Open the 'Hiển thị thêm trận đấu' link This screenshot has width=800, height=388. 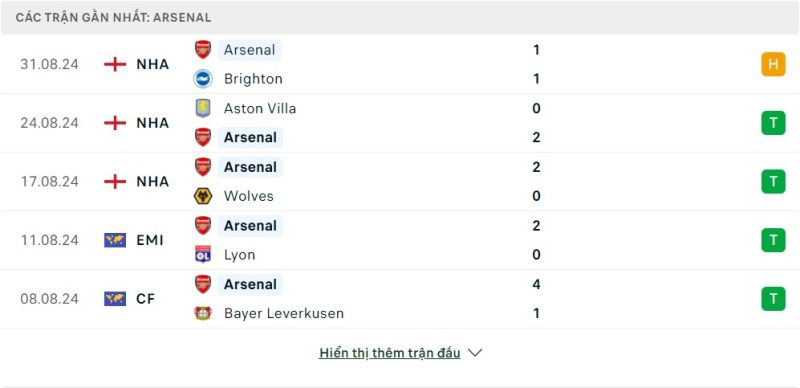pyautogui.click(x=390, y=353)
